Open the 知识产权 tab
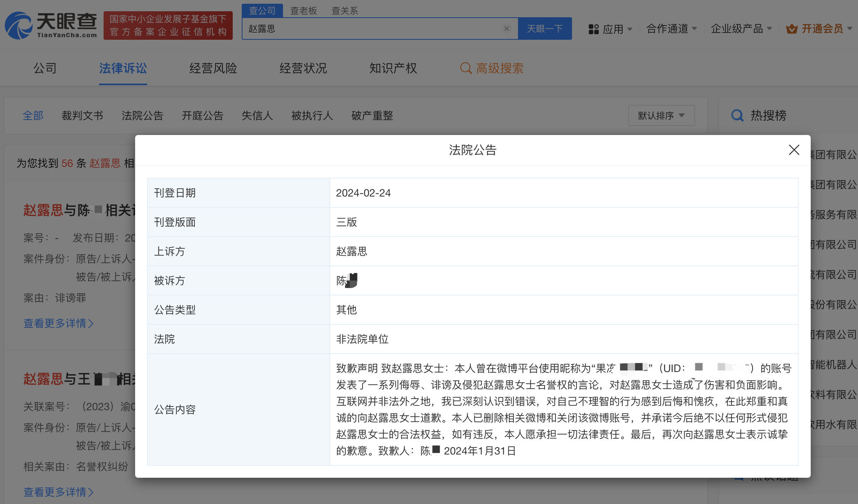The width and height of the screenshot is (858, 504). point(393,68)
